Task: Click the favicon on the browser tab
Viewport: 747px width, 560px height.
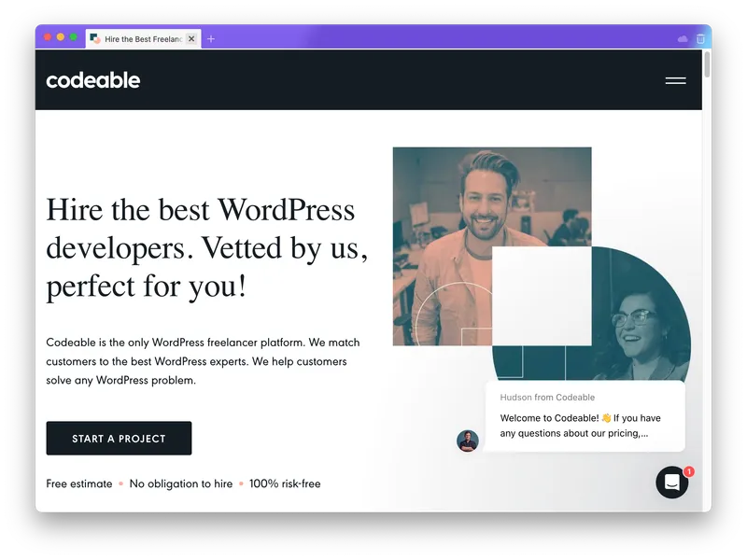Action: pyautogui.click(x=95, y=39)
